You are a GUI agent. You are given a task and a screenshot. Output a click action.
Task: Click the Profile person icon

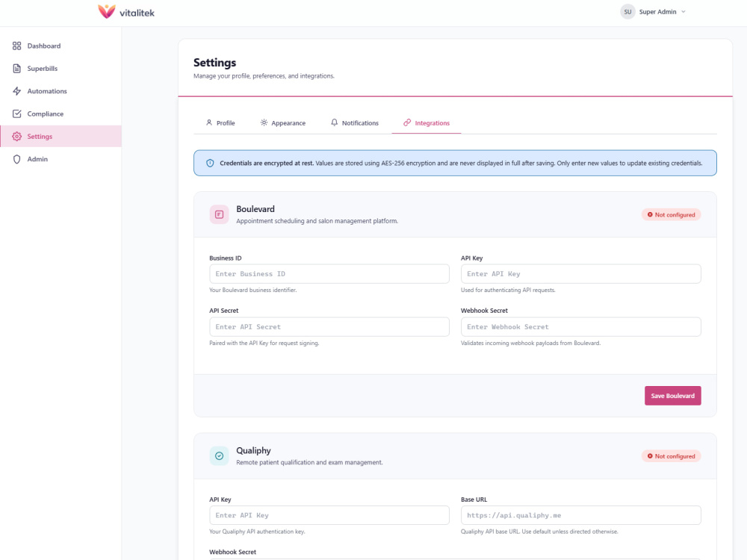pos(208,122)
